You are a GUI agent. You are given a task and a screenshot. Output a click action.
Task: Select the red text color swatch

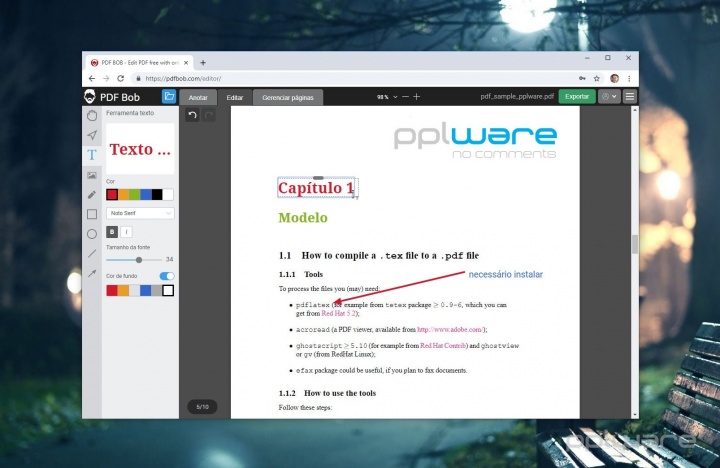(113, 194)
